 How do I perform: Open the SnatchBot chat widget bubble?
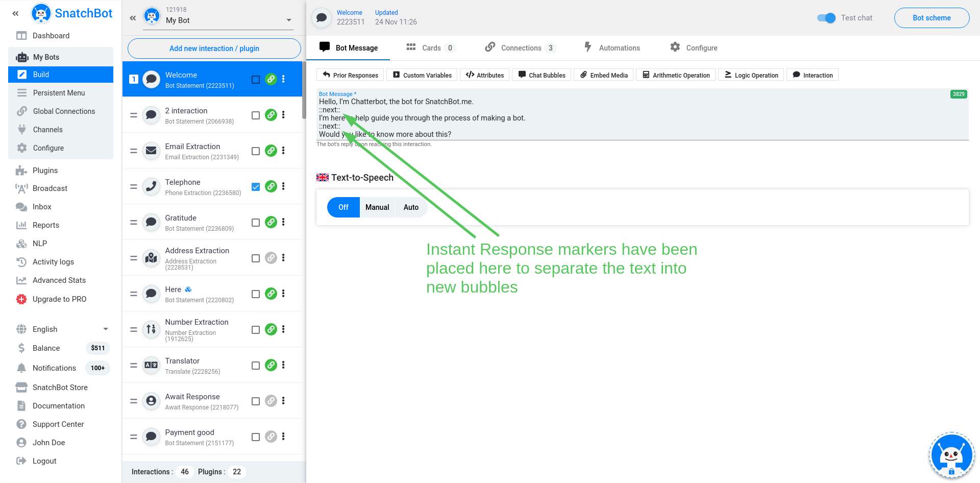[951, 455]
